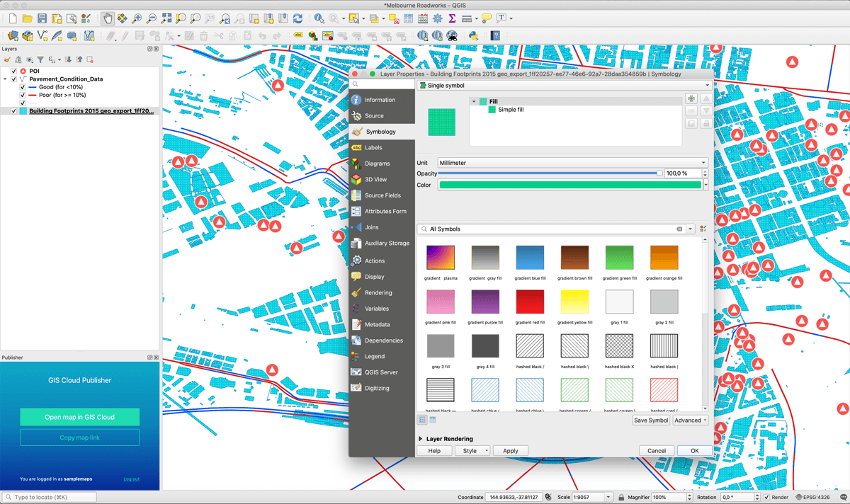Select the gradient plasma symbol thumbnail
850x504 pixels.
click(441, 258)
